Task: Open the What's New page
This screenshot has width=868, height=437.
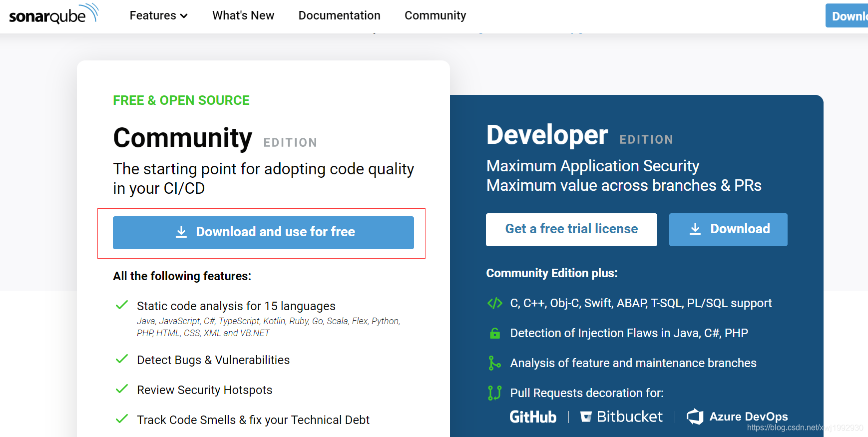Action: (x=243, y=15)
